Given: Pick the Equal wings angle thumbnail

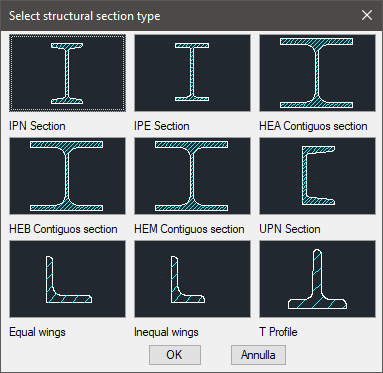Looking at the screenshot, I should (x=67, y=279).
